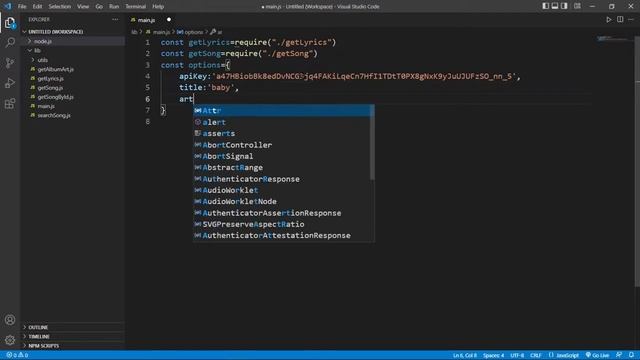Image resolution: width=640 pixels, height=360 pixels.
Task: Click the VS Code logo icon
Action: coord(8,6)
